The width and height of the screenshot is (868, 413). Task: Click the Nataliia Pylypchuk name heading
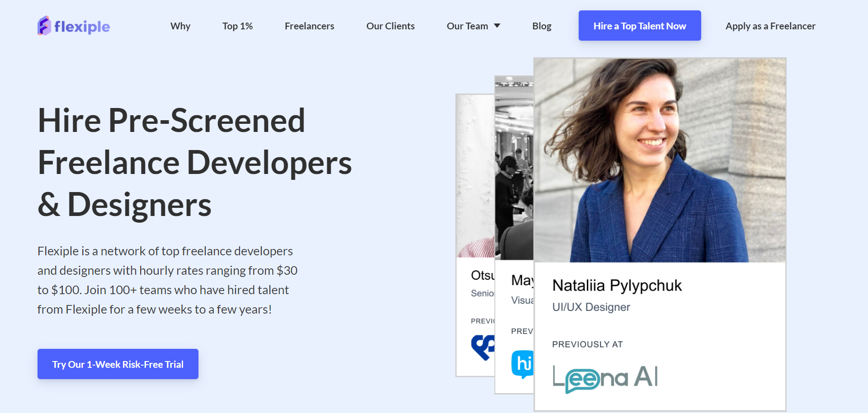point(617,286)
